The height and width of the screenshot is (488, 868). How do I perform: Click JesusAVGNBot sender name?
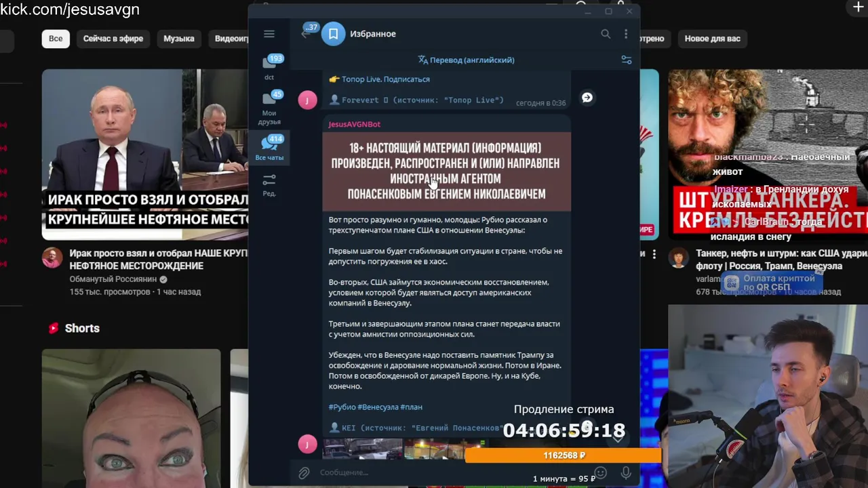tap(355, 124)
